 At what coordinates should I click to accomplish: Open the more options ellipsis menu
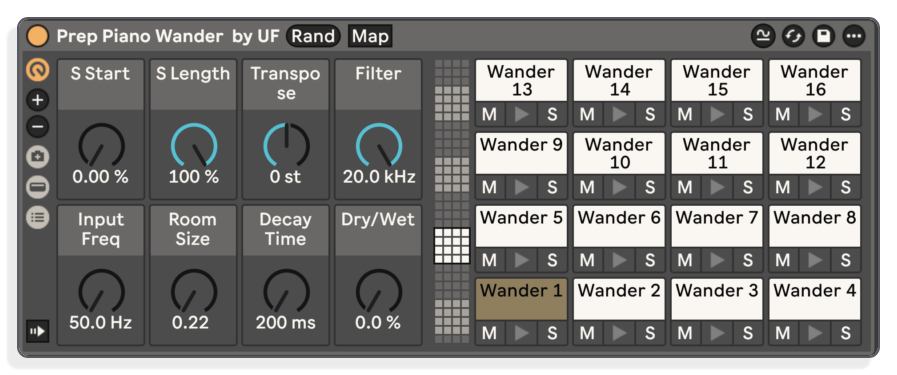click(x=854, y=37)
